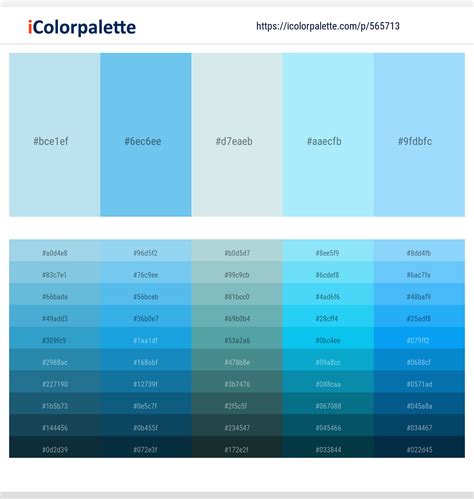Select the darkest #022d45 shade cell

419,447
